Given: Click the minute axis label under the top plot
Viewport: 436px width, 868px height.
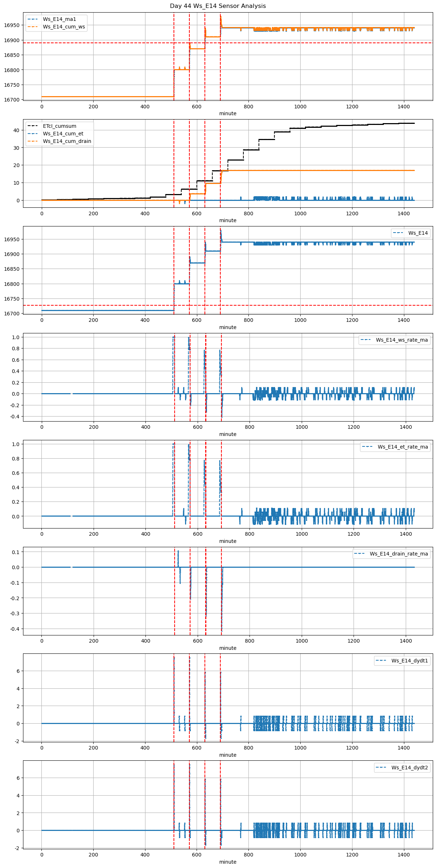Looking at the screenshot, I should coord(228,113).
